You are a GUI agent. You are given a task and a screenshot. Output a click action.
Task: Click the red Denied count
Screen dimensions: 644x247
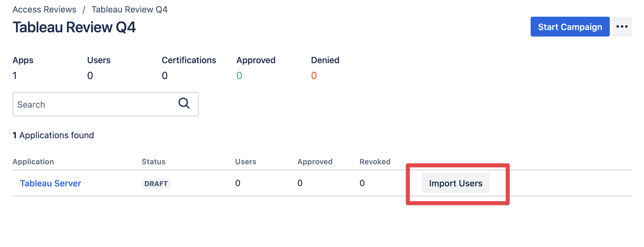(x=314, y=75)
